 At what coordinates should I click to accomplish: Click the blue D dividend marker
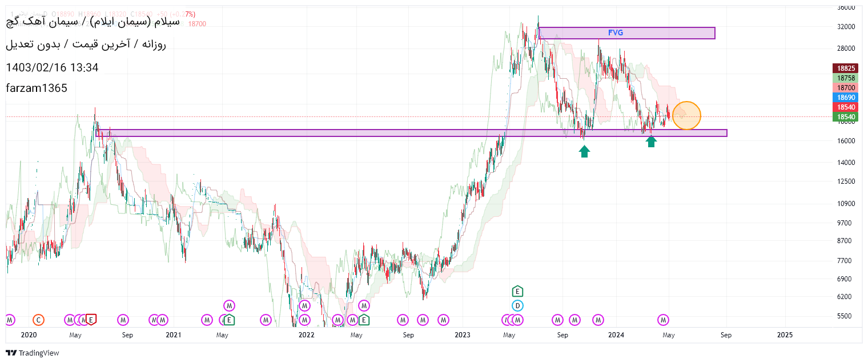coord(517,305)
